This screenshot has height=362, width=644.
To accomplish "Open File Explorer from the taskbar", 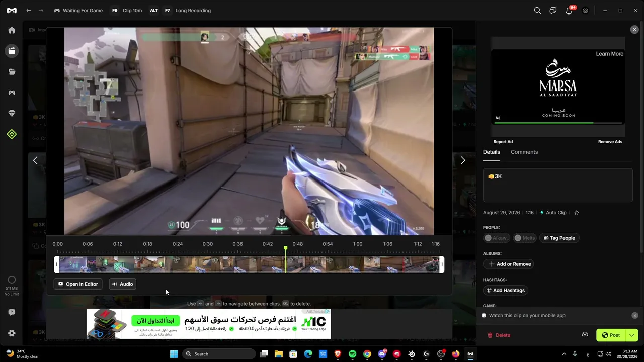I will 279,354.
